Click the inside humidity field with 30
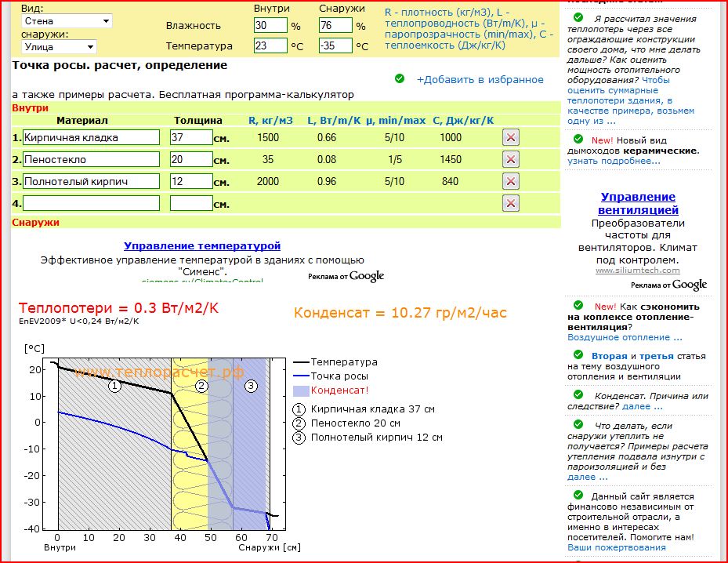This screenshot has width=728, height=563. pos(270,25)
